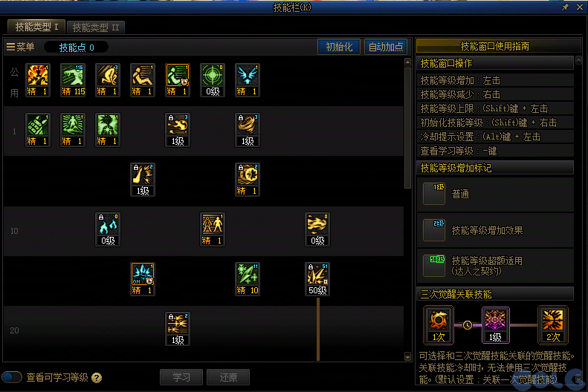Select the level 115 green skill icon

pyautogui.click(x=73, y=80)
